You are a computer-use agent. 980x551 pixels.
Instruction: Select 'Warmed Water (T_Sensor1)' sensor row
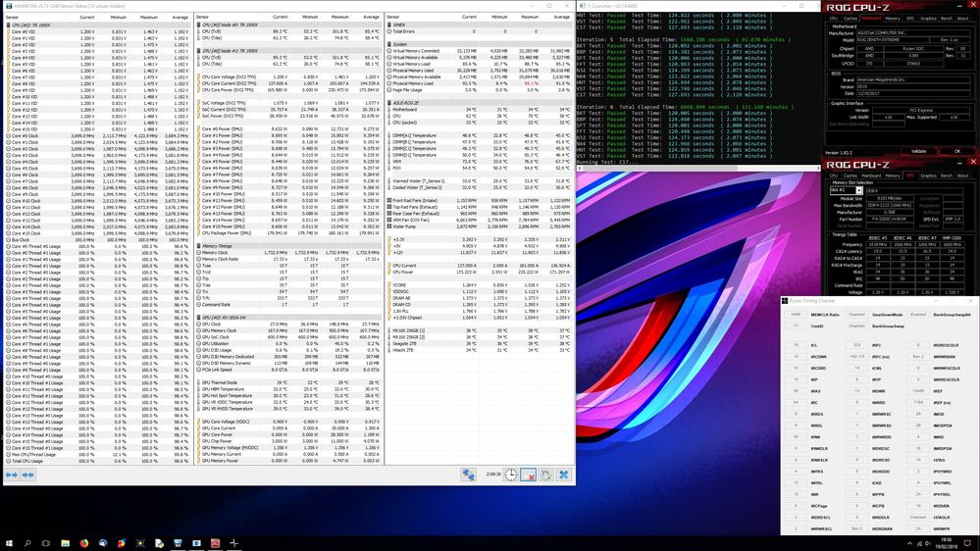click(x=480, y=181)
